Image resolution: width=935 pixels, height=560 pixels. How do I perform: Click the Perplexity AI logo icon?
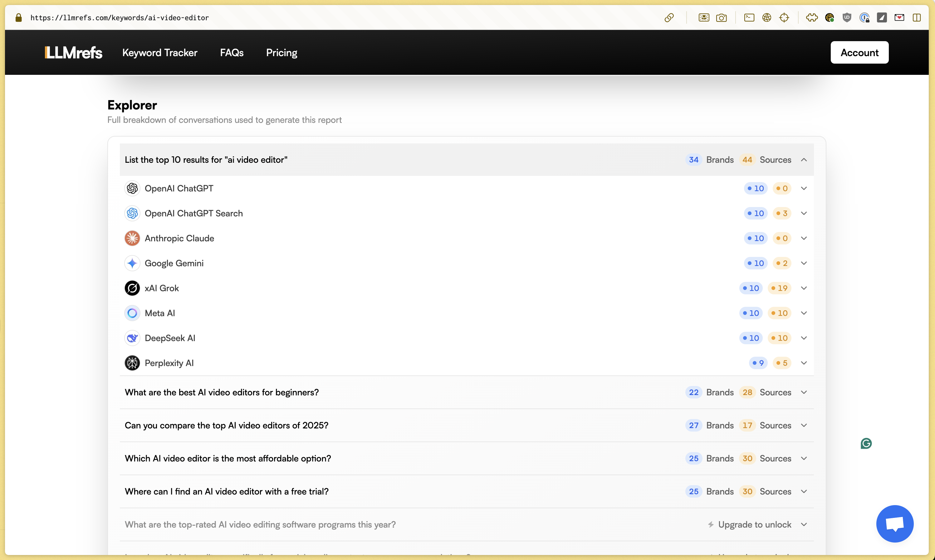point(132,363)
